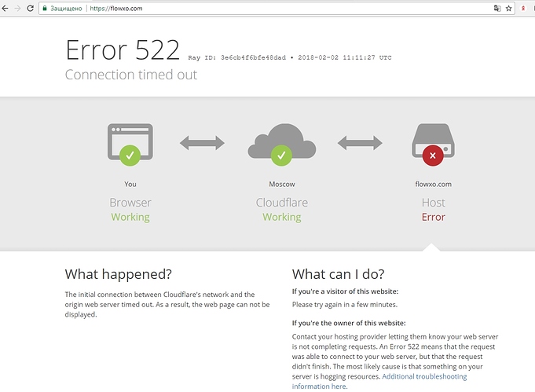Open the translate page icon in the address bar

497,9
